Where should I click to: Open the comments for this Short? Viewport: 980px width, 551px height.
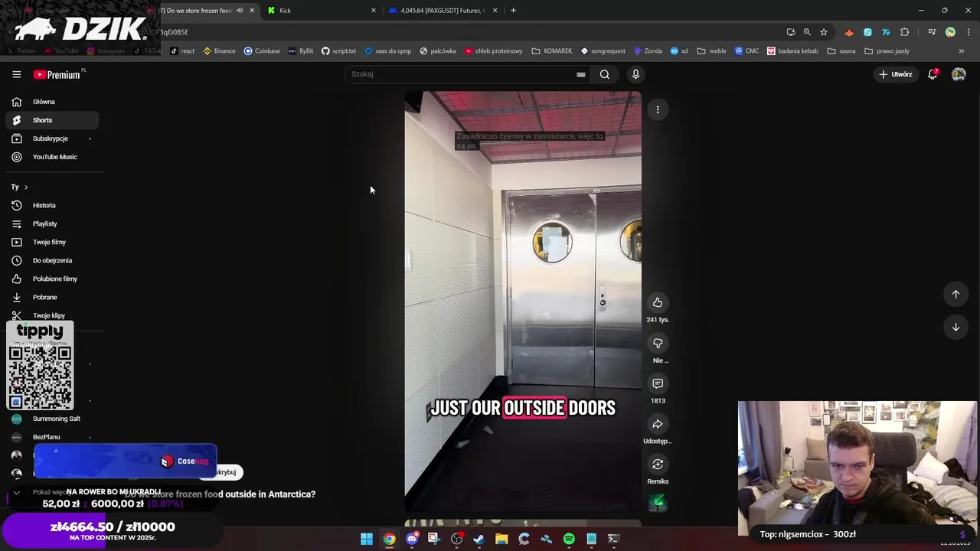(658, 383)
